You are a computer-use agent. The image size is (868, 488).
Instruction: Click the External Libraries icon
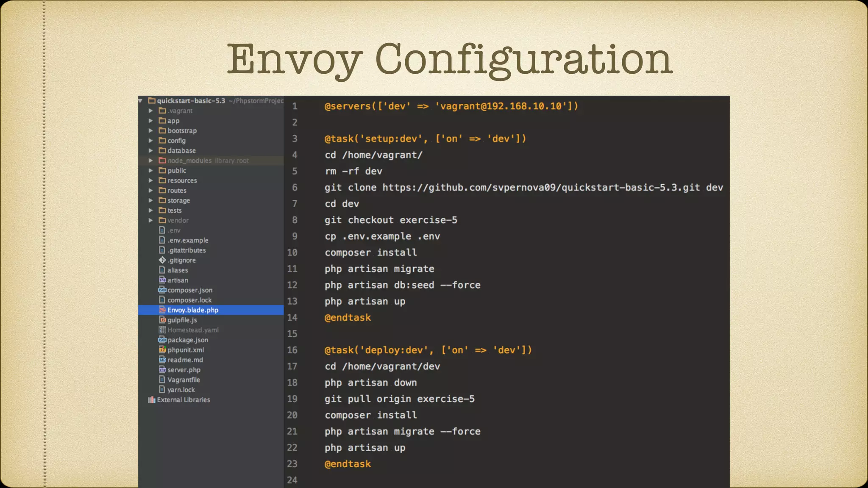pos(152,399)
